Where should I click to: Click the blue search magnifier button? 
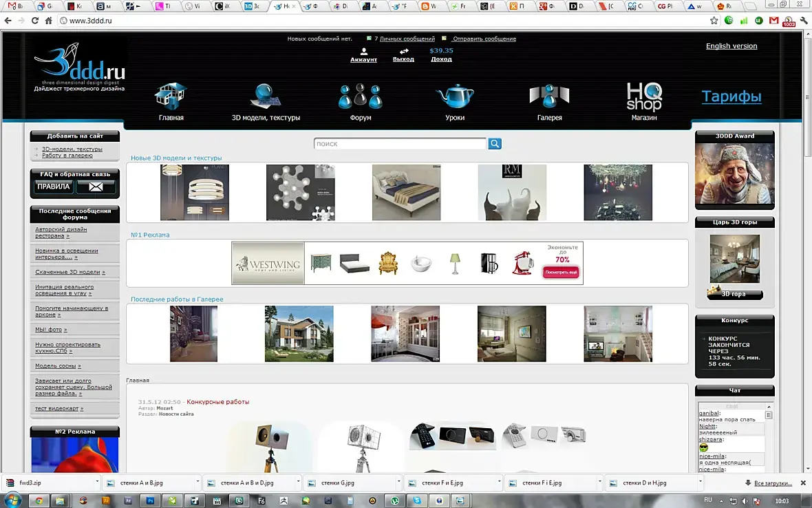coord(495,143)
